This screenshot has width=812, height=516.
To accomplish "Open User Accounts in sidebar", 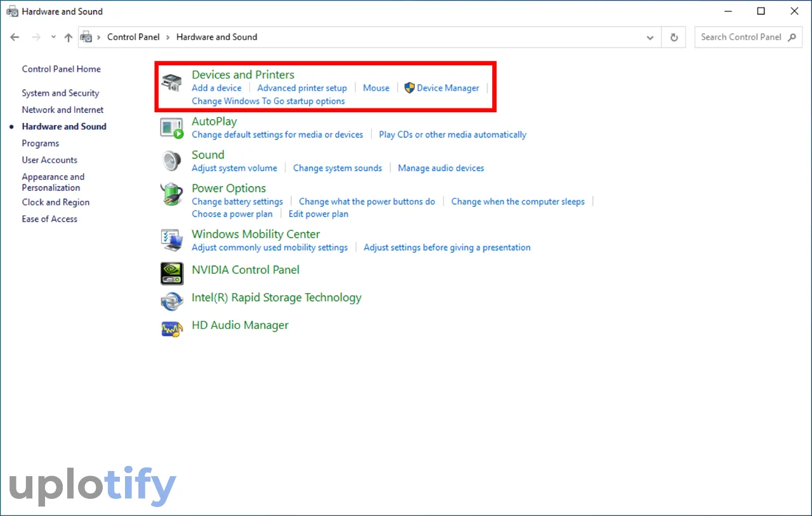I will coord(49,160).
